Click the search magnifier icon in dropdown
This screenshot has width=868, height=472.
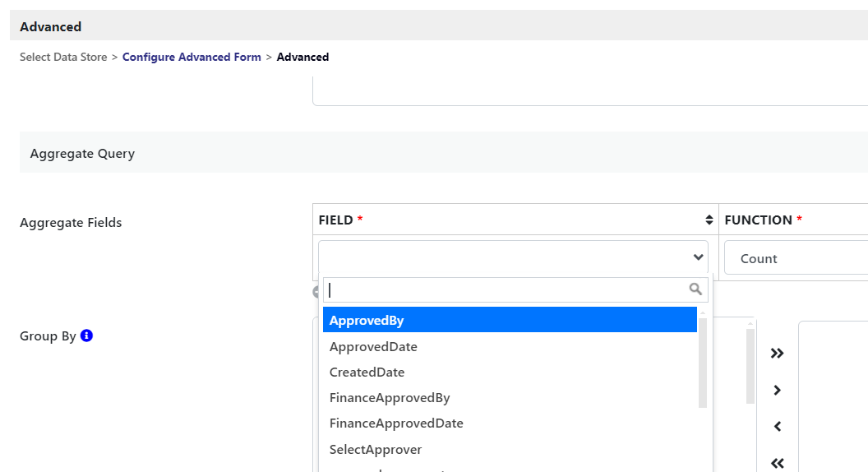click(x=695, y=289)
